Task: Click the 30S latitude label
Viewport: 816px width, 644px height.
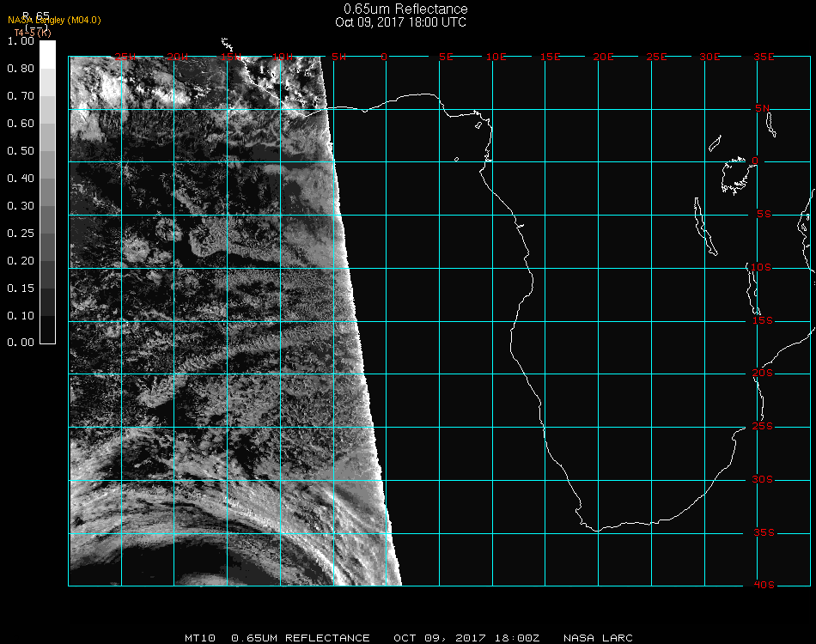Action: pyautogui.click(x=763, y=480)
